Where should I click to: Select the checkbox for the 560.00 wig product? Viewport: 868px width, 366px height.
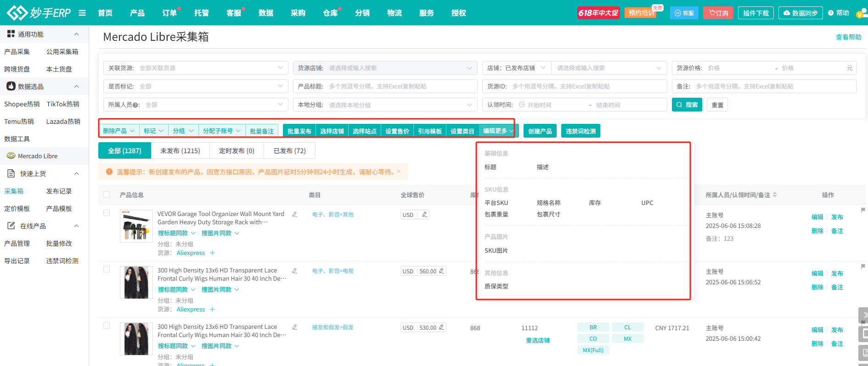pyautogui.click(x=107, y=269)
